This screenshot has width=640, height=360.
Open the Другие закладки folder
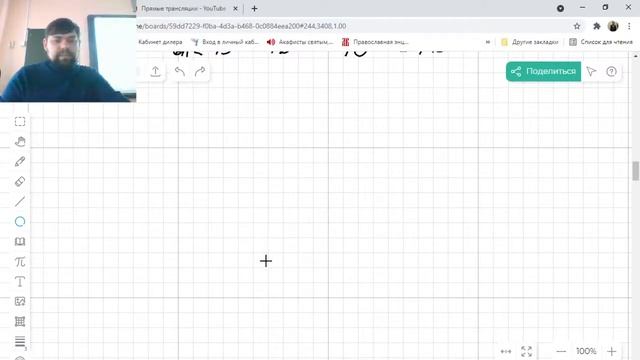click(x=530, y=42)
